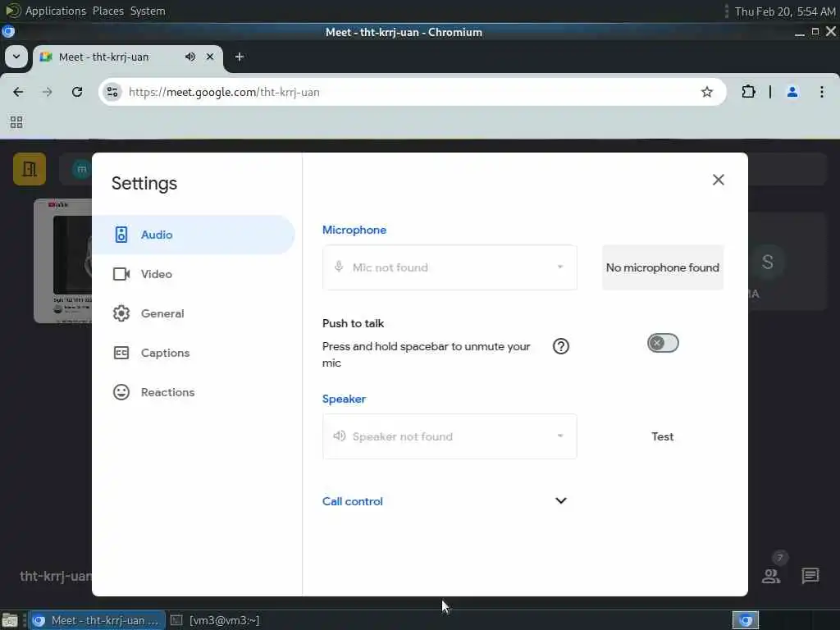Select the Audio settings tab
The height and width of the screenshot is (630, 840).
point(194,235)
